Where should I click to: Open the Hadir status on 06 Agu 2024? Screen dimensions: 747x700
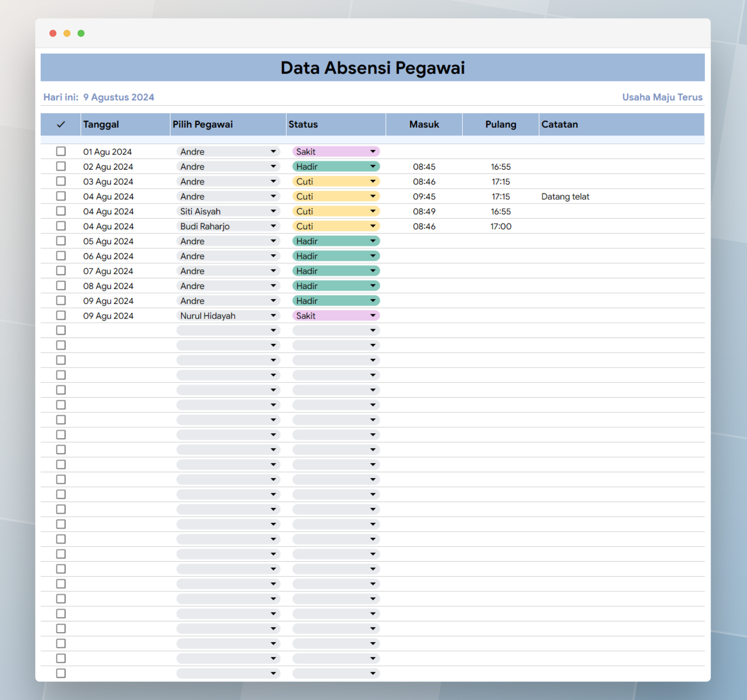(x=336, y=256)
